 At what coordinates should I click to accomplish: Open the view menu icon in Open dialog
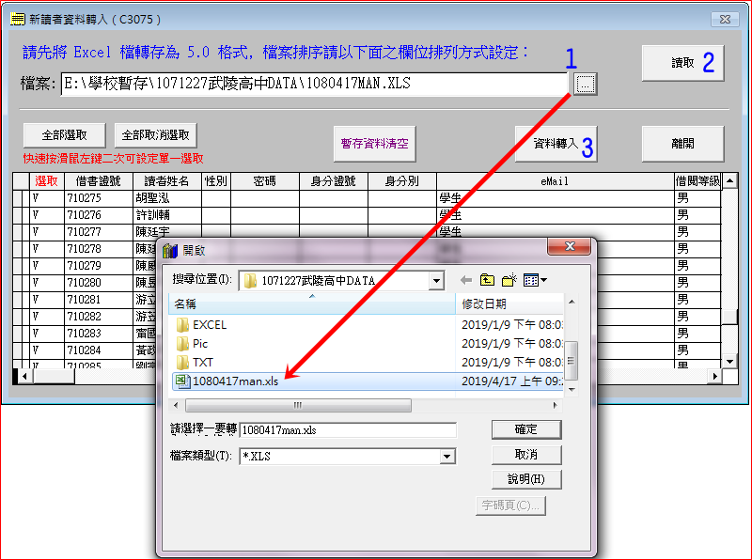pyautogui.click(x=535, y=280)
